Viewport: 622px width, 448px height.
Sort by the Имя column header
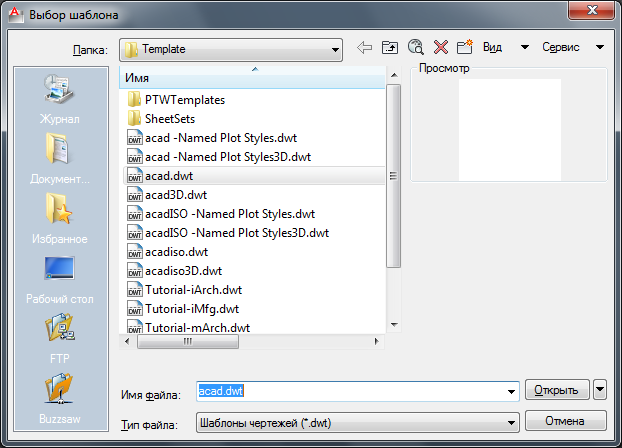click(x=252, y=78)
